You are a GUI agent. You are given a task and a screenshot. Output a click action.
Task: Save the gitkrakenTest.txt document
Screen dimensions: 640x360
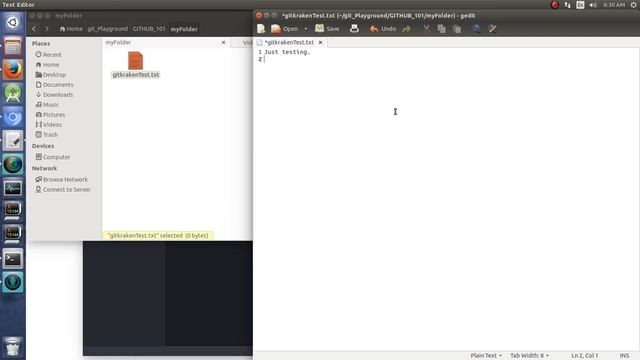[327, 29]
